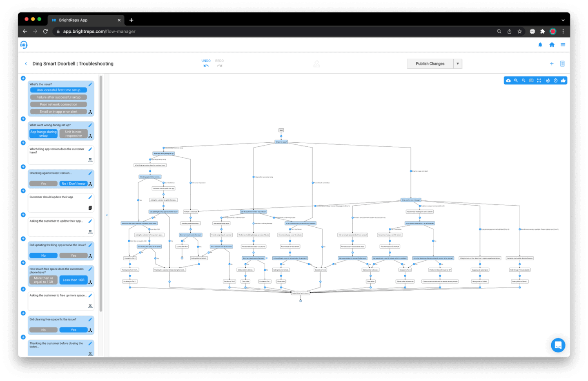Screen dimensions: 588x381
Task: Click the stopwatch icon in canvas toolbar
Action: coord(556,81)
